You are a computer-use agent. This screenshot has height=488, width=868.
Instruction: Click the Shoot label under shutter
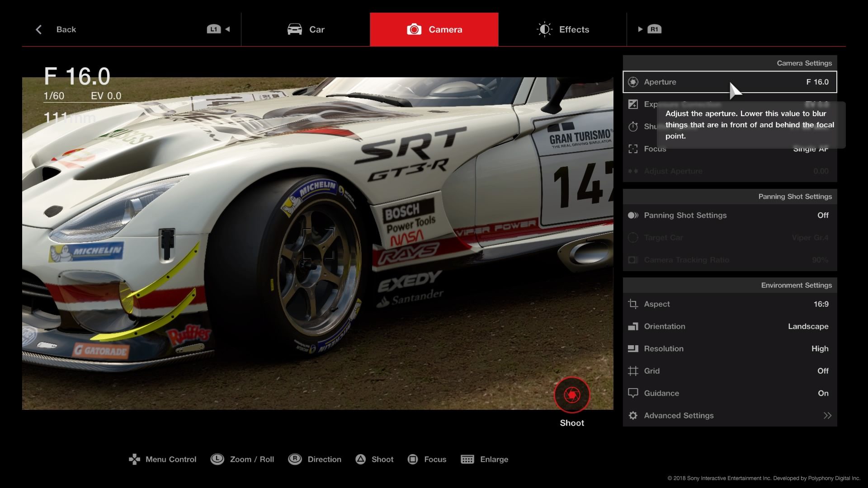[572, 423]
